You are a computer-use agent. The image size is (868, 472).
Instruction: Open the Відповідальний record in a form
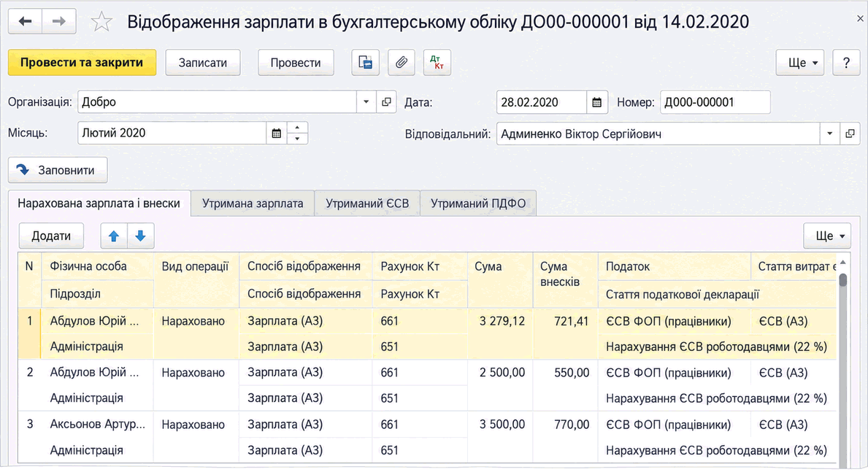pyautogui.click(x=850, y=134)
